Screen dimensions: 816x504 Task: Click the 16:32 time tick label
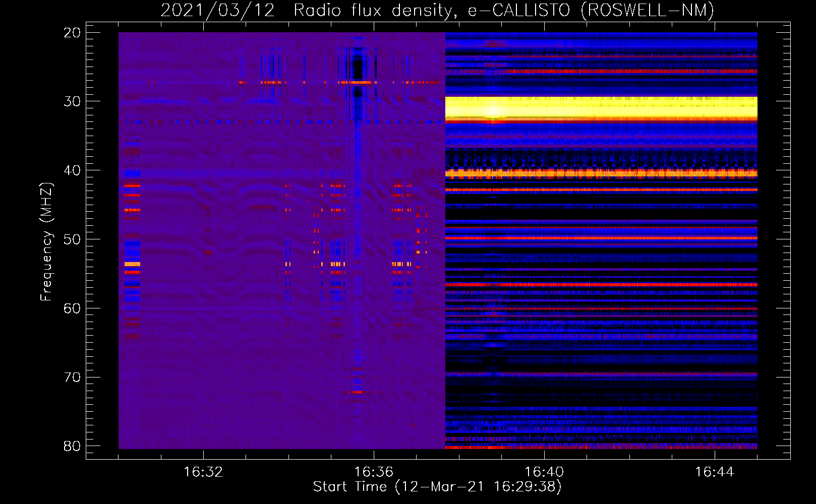203,472
